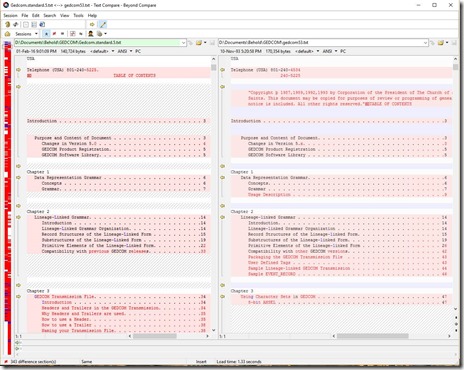
Task: Click the right pane vertical scrollbar thumb
Action: click(x=455, y=67)
